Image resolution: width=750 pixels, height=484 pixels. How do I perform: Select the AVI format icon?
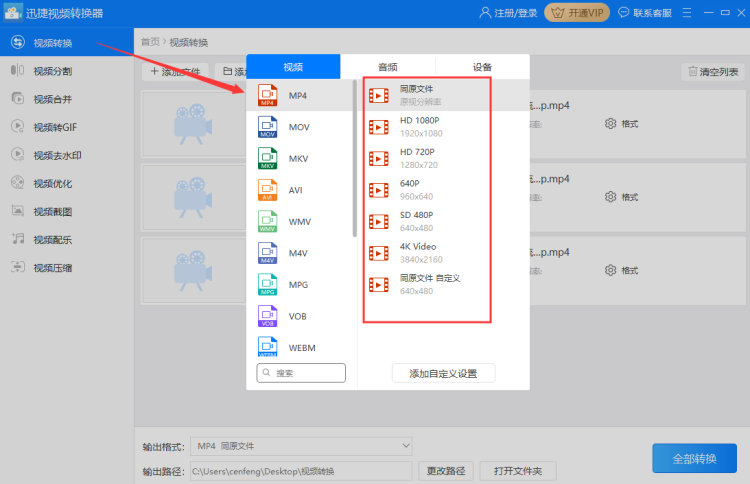[x=267, y=190]
